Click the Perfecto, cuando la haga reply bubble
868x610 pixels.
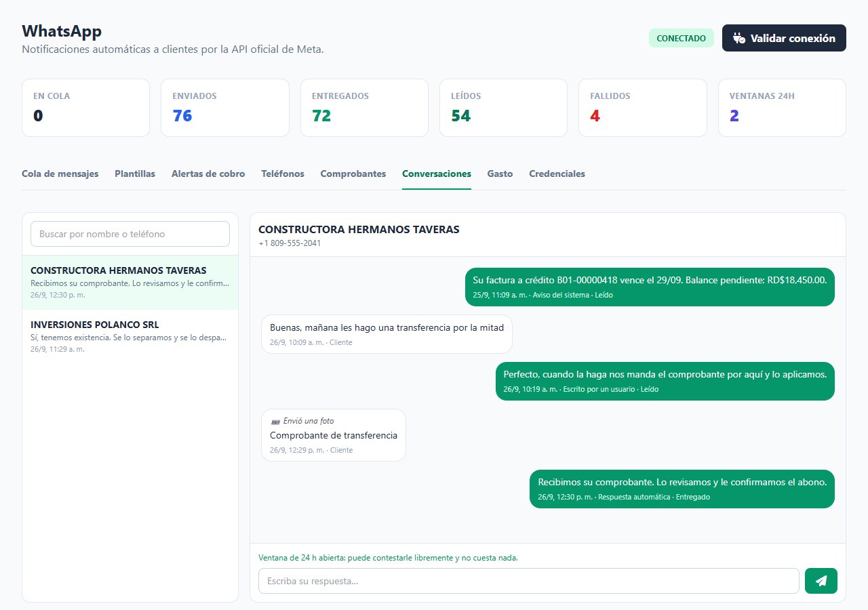click(x=665, y=381)
